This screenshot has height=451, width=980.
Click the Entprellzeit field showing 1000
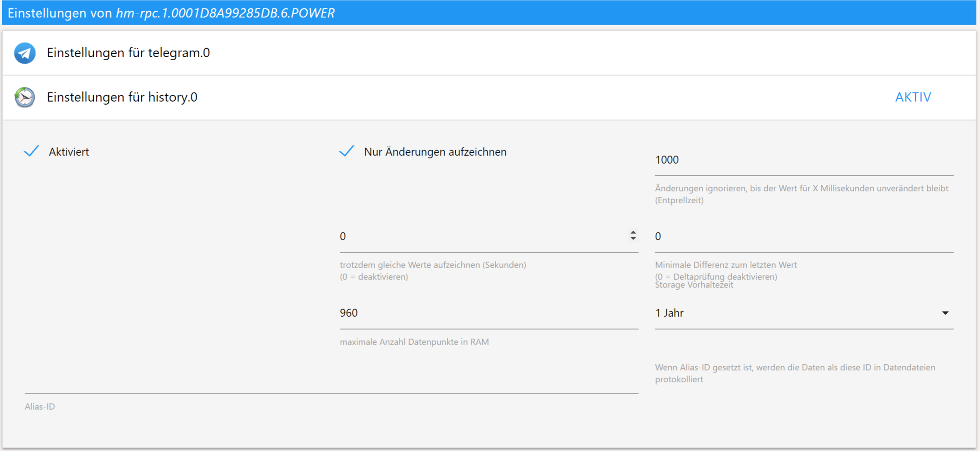803,160
